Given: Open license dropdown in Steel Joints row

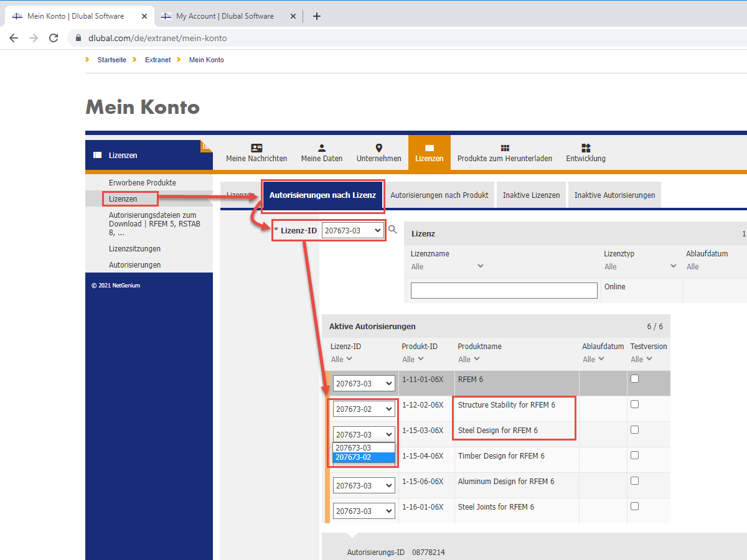Looking at the screenshot, I should pos(364,511).
